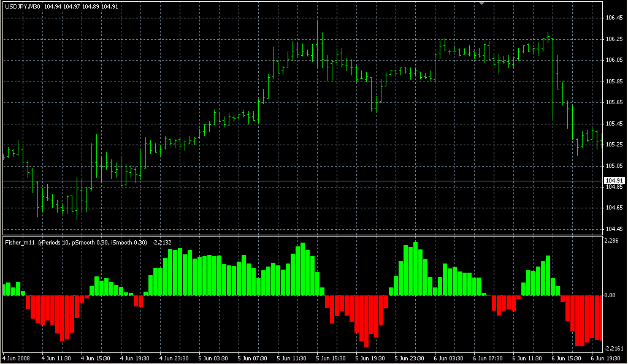Click the 106.45 price axis label
Viewport: 628px width, 364px height.
point(614,18)
